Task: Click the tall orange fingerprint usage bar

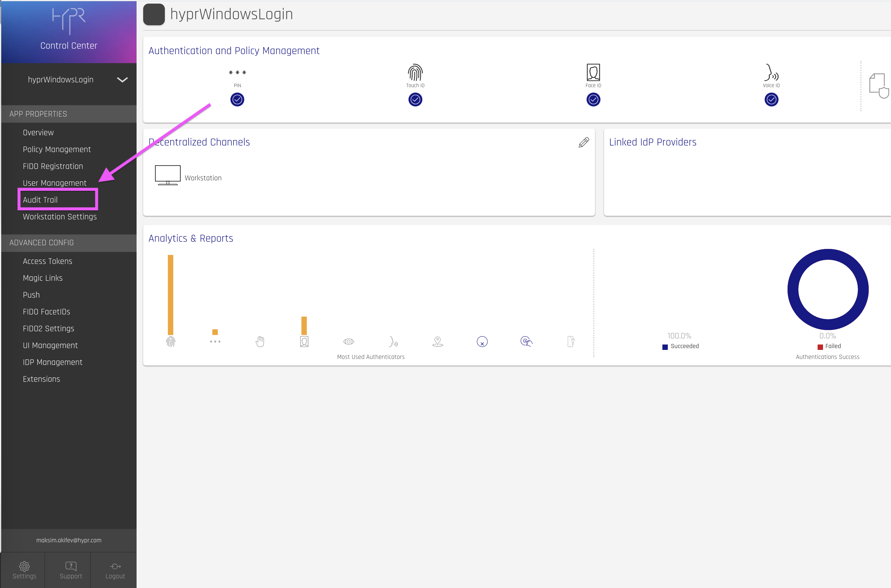Action: [x=170, y=295]
